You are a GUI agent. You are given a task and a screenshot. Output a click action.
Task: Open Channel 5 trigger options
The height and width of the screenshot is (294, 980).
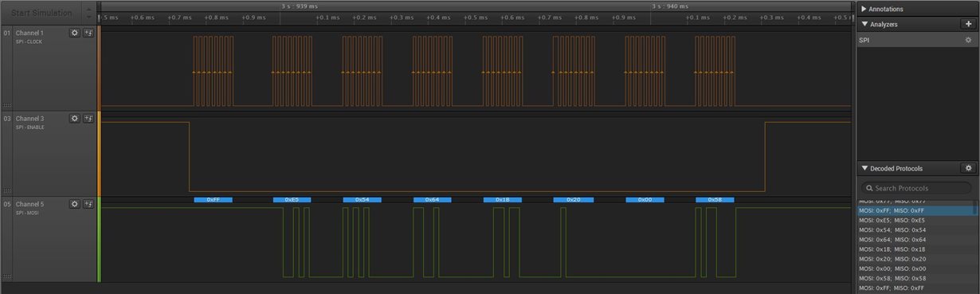tap(88, 204)
